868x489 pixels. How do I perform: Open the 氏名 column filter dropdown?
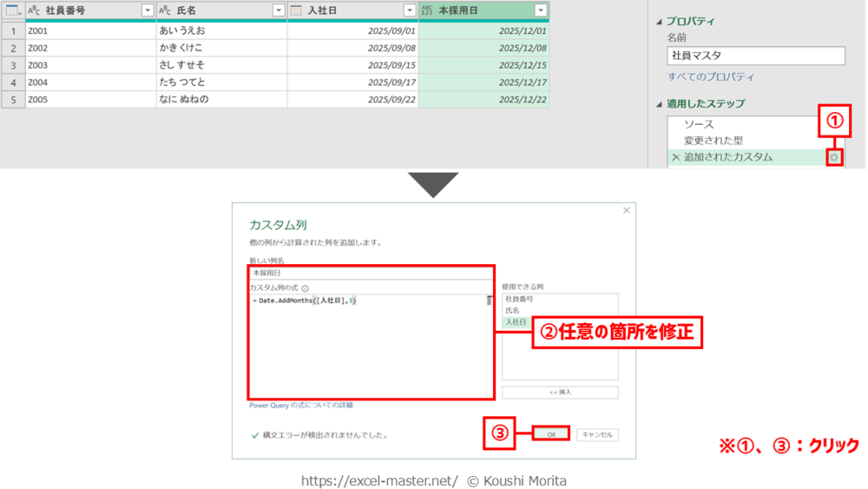[278, 10]
